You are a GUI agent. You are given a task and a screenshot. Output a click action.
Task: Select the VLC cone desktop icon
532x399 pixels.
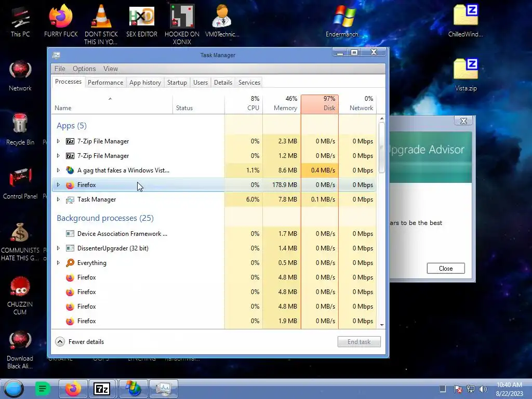point(101,24)
